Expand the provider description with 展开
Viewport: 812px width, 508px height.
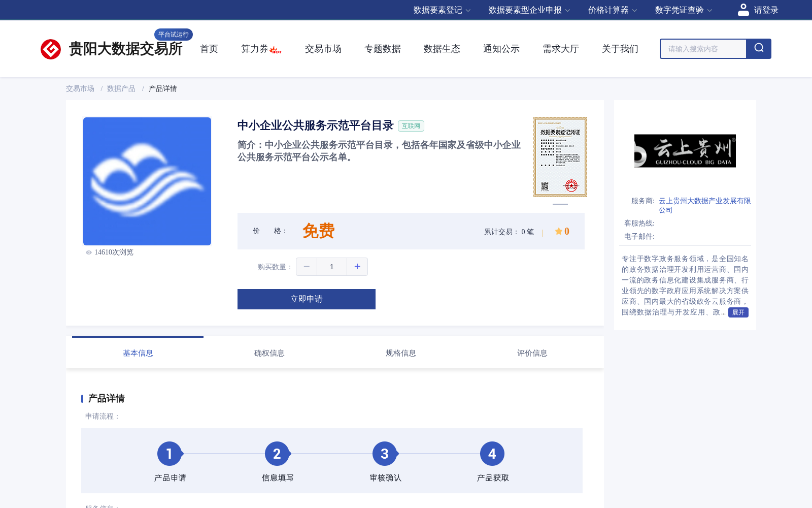(738, 312)
